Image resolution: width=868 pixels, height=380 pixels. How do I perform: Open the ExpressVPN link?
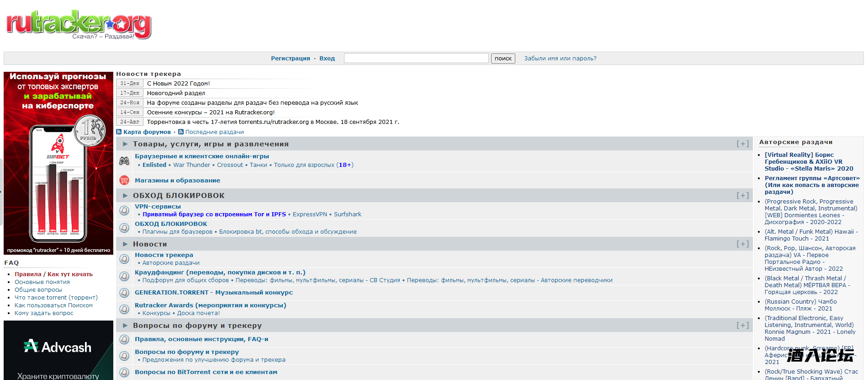(x=310, y=214)
